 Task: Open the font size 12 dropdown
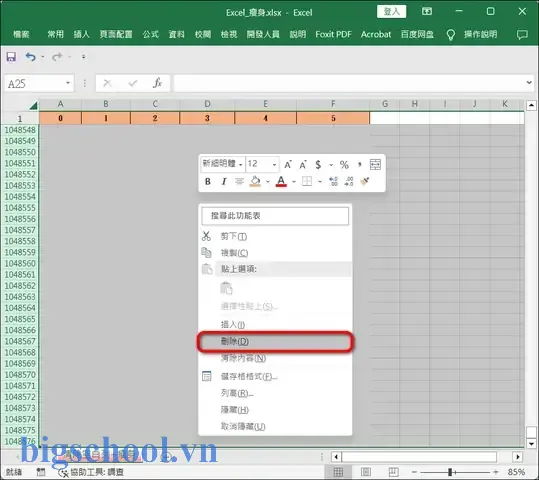tap(274, 164)
